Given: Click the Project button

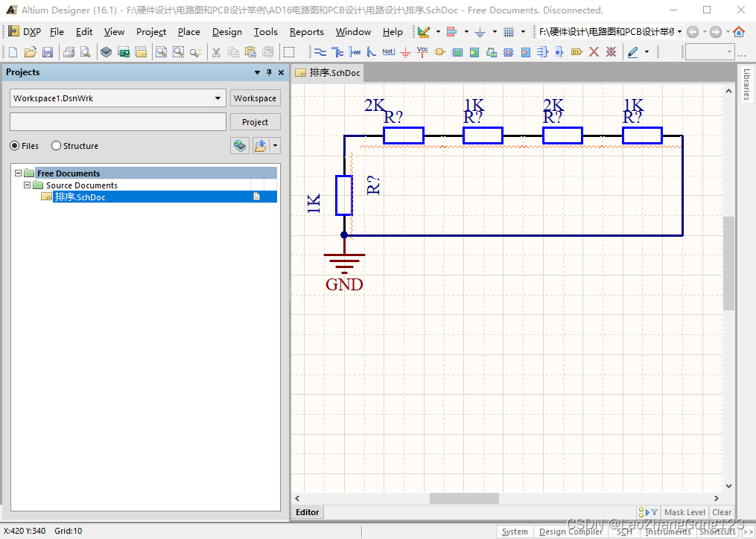Looking at the screenshot, I should coord(255,122).
